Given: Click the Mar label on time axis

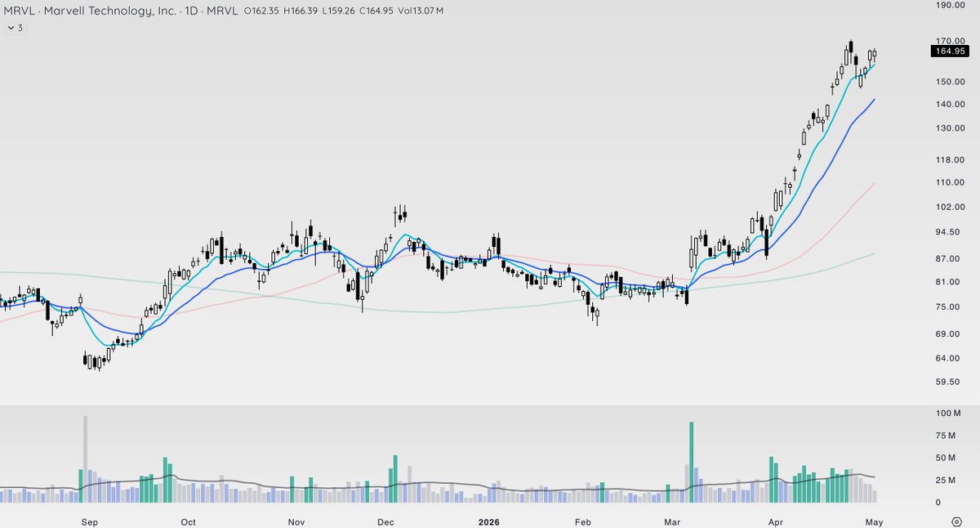Looking at the screenshot, I should click(x=672, y=521).
